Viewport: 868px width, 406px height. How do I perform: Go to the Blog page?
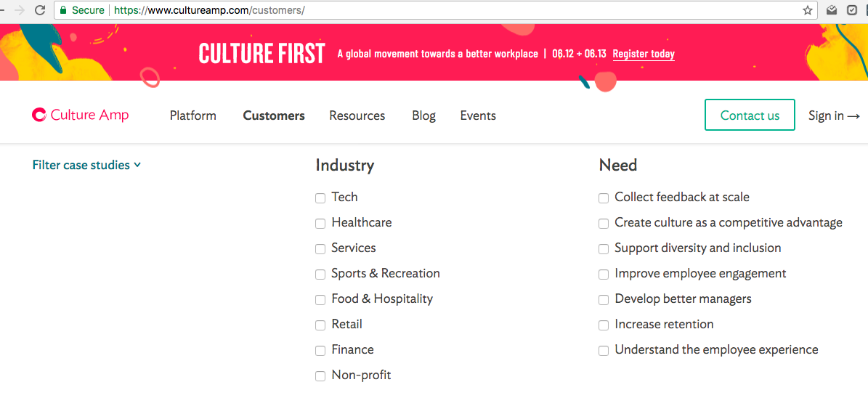click(424, 115)
